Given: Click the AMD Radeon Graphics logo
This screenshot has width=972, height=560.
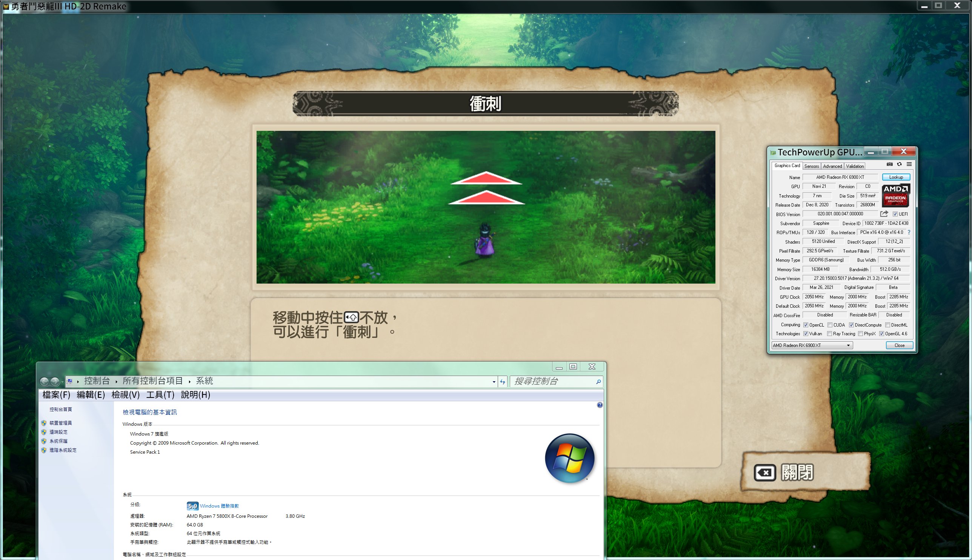Looking at the screenshot, I should coord(895,196).
